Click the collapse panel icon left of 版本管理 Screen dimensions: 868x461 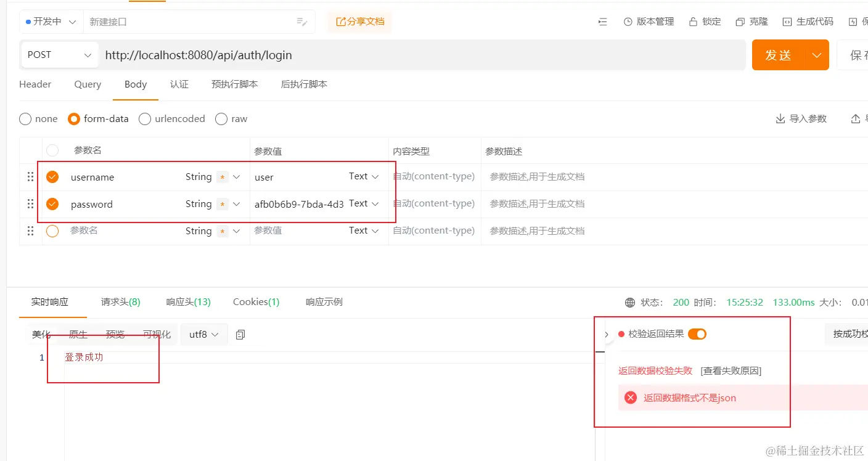602,22
